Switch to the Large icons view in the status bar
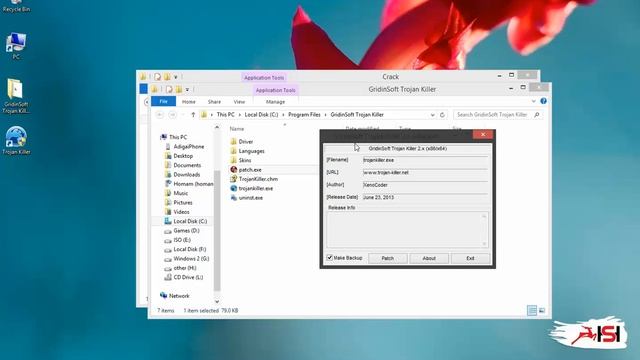The height and width of the screenshot is (360, 640). coord(542,311)
